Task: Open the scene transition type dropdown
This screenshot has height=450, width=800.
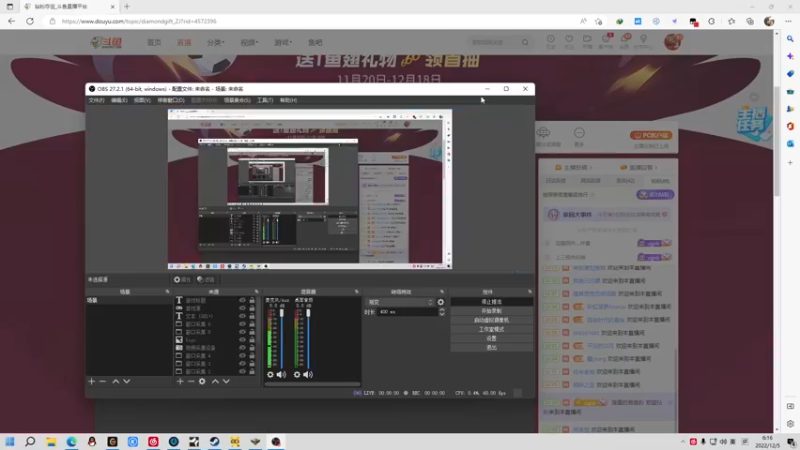Action: coord(400,302)
